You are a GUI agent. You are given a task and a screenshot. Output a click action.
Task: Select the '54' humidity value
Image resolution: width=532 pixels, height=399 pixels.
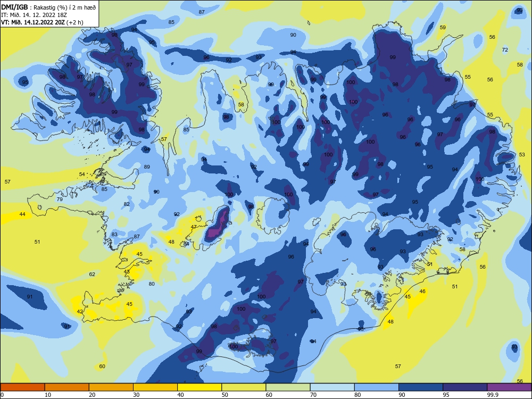pos(82,174)
